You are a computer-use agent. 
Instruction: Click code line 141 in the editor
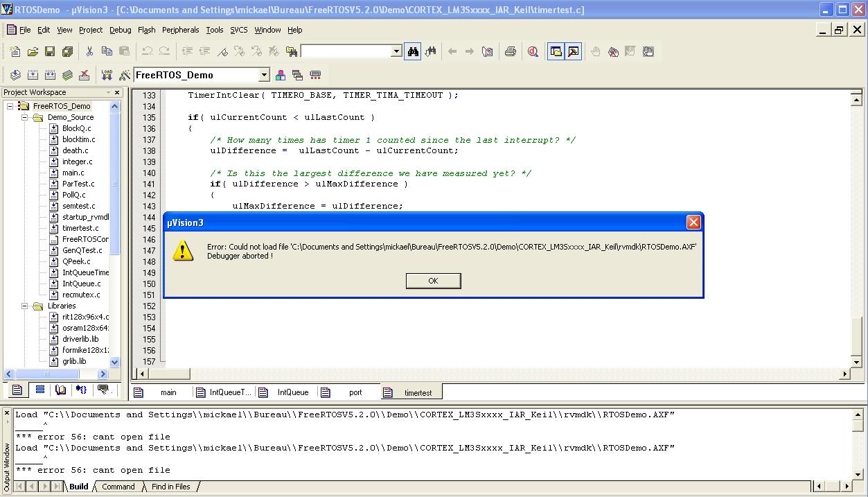[308, 184]
